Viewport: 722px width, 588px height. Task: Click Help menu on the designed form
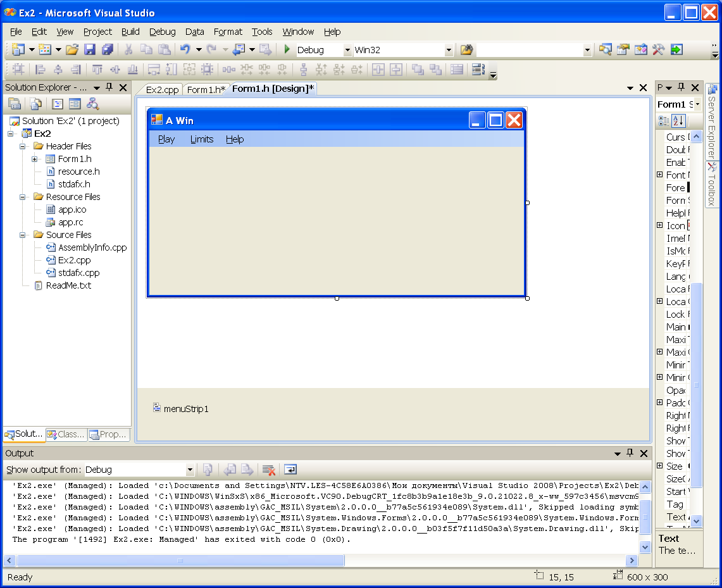(x=234, y=139)
